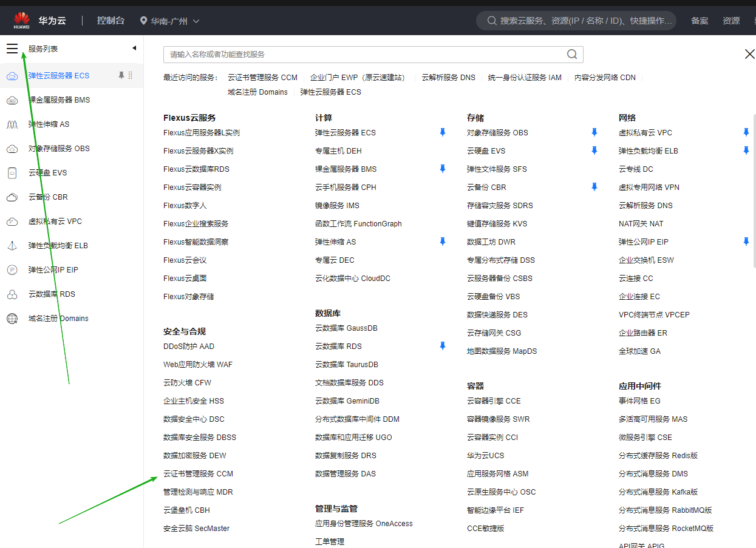Toggle pin for 云硬盘 EVS under 存储
Screen dimensions: 756x548
pyautogui.click(x=594, y=151)
